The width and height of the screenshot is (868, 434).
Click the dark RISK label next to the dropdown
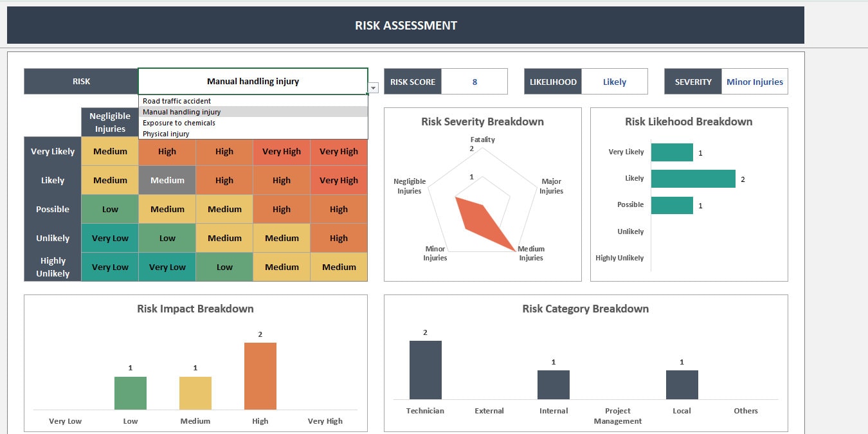(x=81, y=81)
